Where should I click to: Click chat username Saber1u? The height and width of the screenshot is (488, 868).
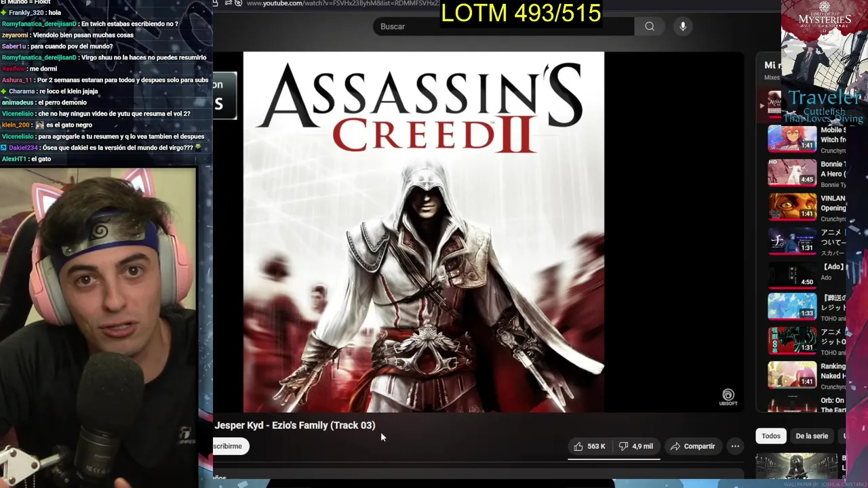14,46
